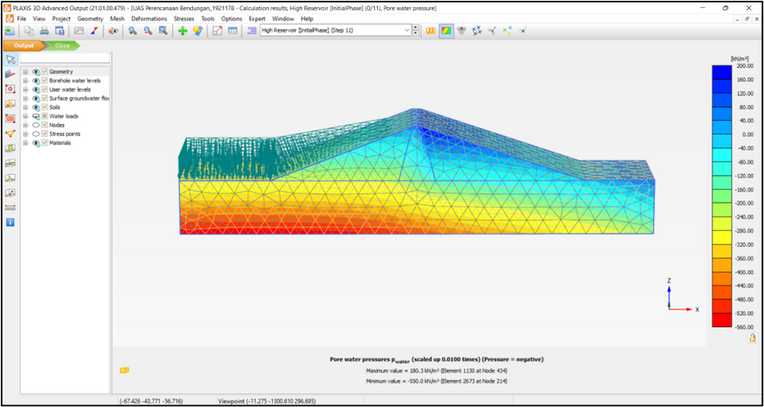The width and height of the screenshot is (764, 407).
Task: Toggle the Water loads checkbox
Action: click(44, 116)
